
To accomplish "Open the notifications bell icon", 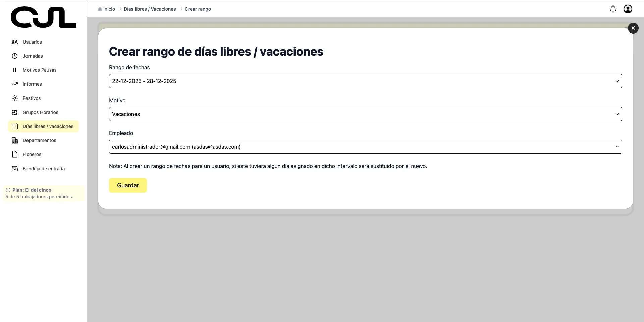I will point(613,9).
